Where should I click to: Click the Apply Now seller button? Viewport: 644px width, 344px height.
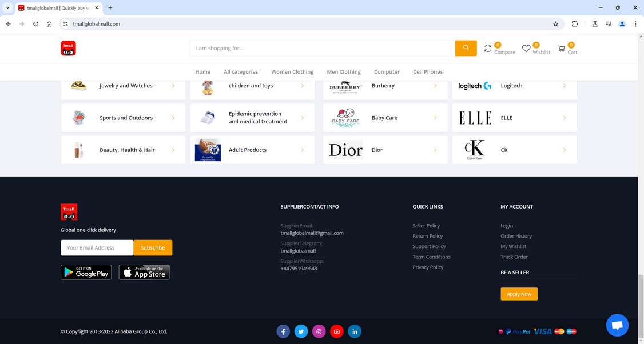click(x=519, y=294)
